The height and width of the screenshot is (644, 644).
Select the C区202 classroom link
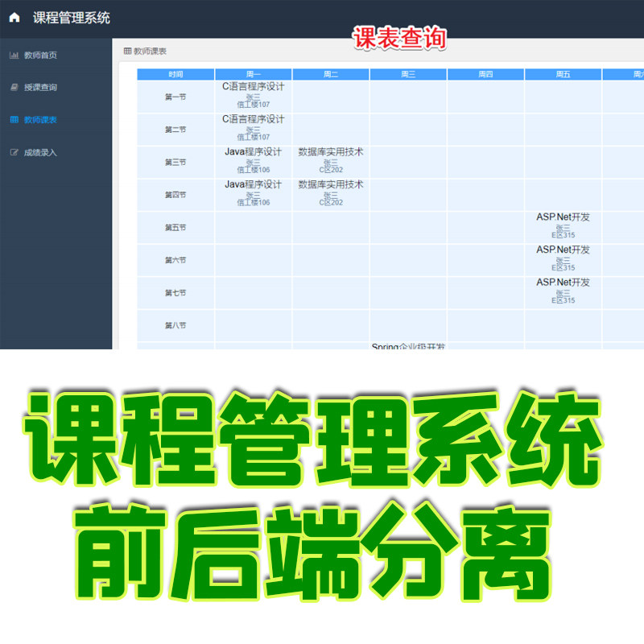(x=330, y=170)
